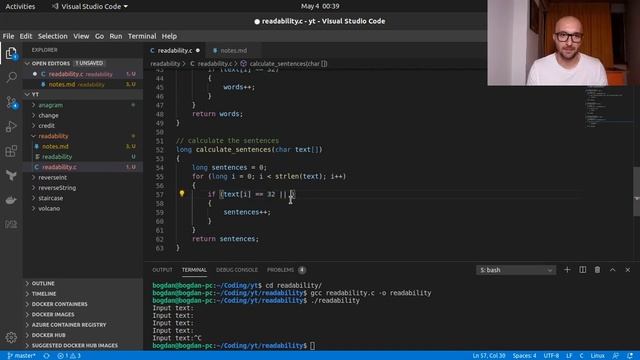Expand the Docker Containers section
The height and width of the screenshot is (360, 640).
[x=83, y=304]
